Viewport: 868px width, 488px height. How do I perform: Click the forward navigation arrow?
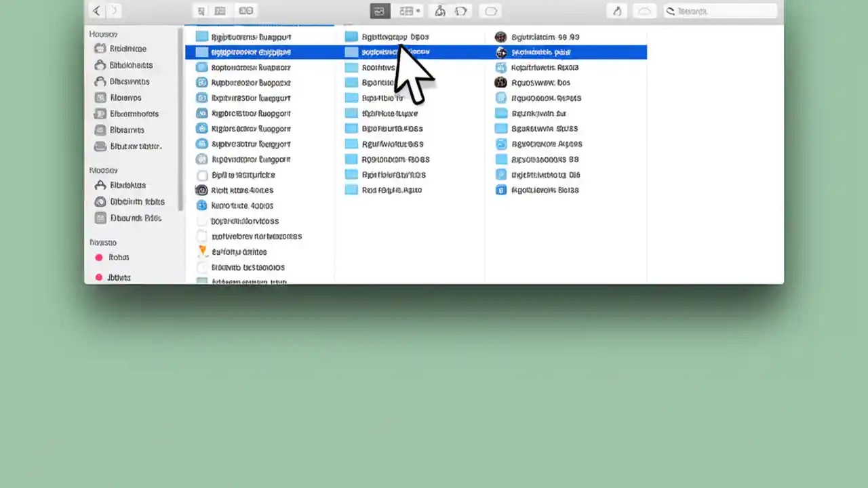coord(114,10)
